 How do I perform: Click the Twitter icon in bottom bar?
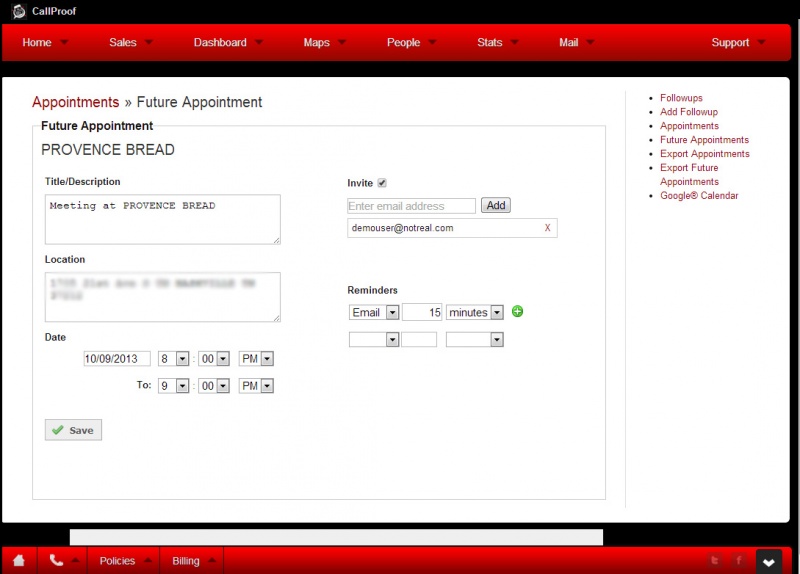pos(715,561)
